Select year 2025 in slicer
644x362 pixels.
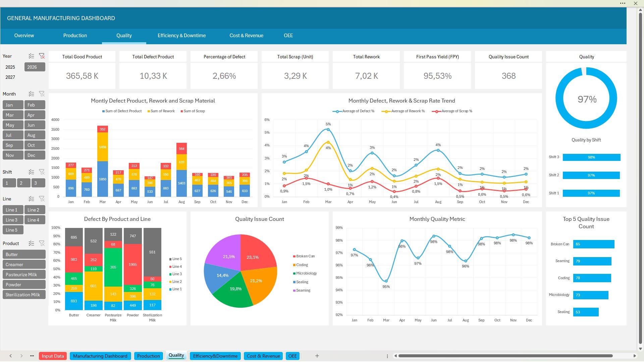pyautogui.click(x=13, y=67)
